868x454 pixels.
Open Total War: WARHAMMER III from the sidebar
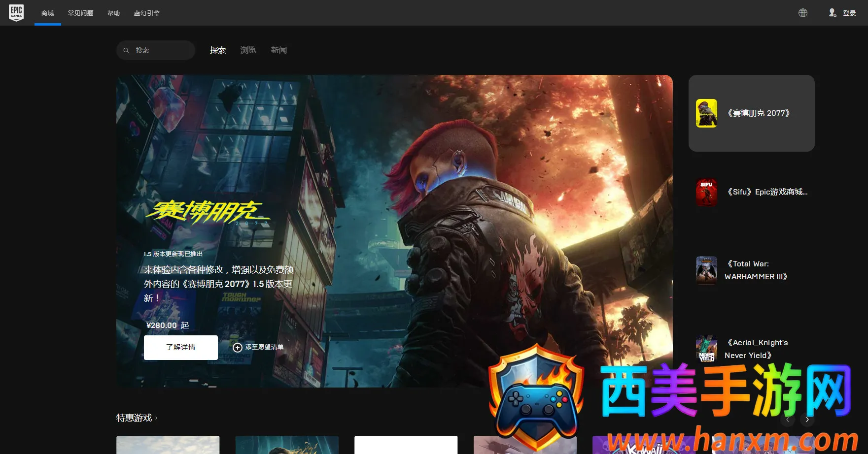click(706, 270)
